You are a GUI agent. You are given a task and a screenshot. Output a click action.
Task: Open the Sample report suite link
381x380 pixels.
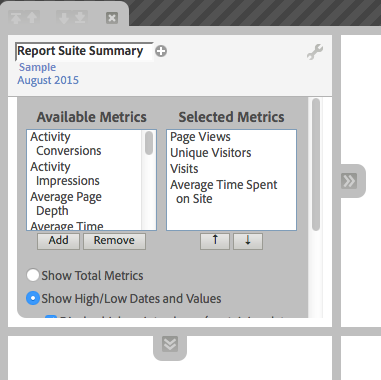(37, 67)
